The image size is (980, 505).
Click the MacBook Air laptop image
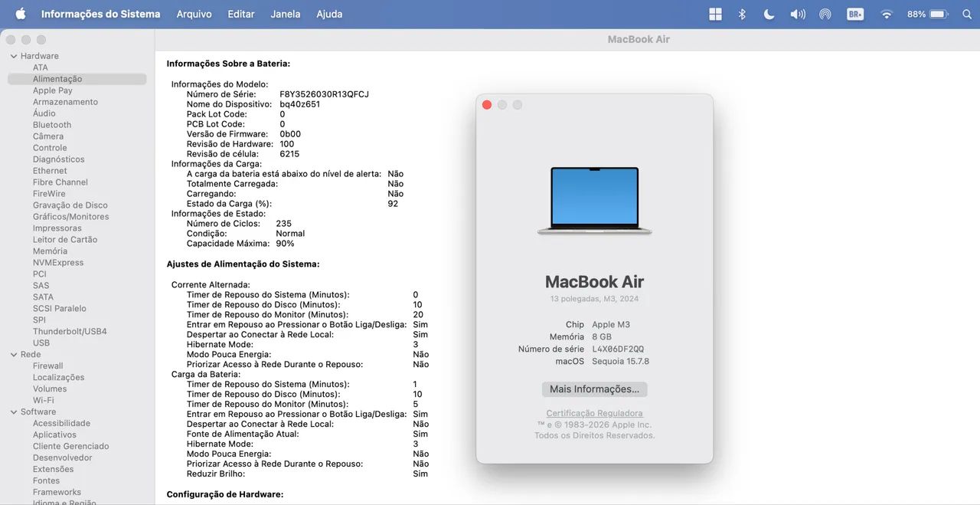(x=594, y=201)
